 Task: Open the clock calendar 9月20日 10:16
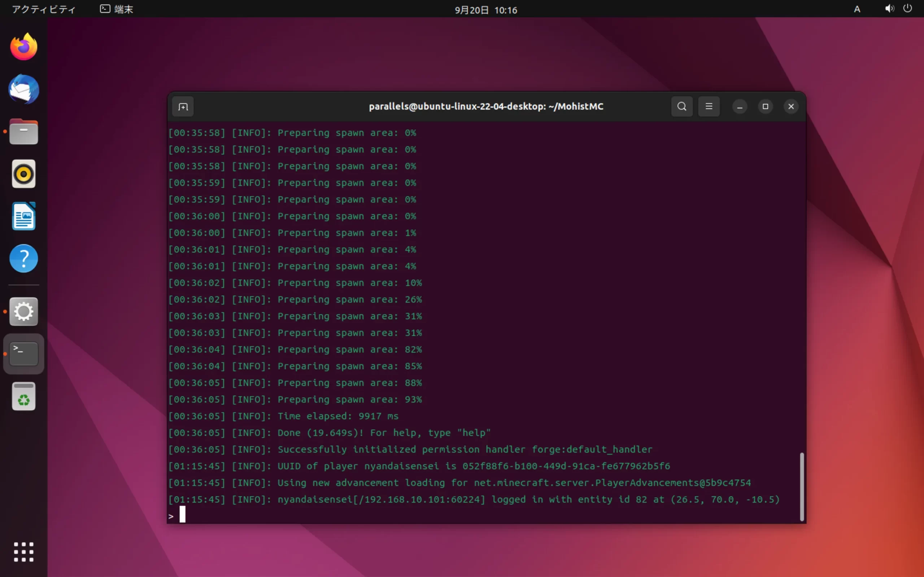486,10
